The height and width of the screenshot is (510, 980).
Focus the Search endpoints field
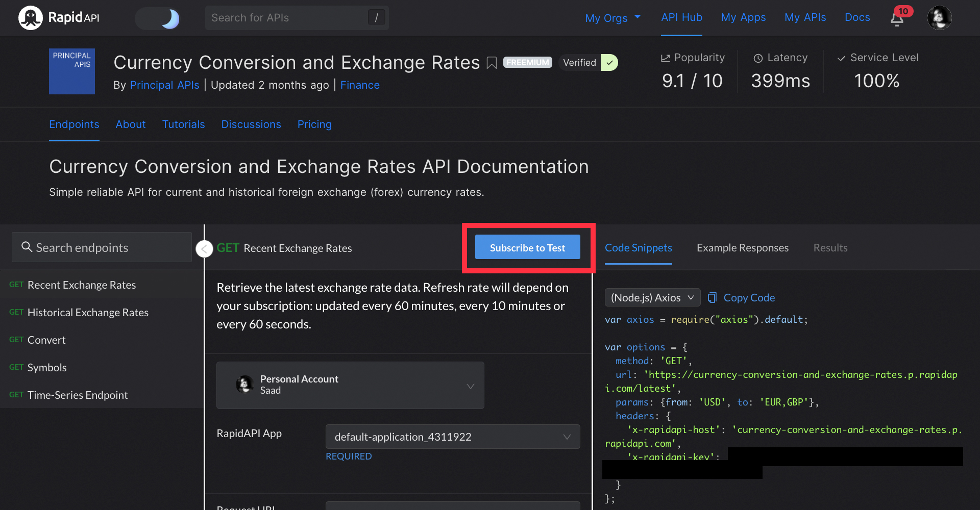click(102, 247)
